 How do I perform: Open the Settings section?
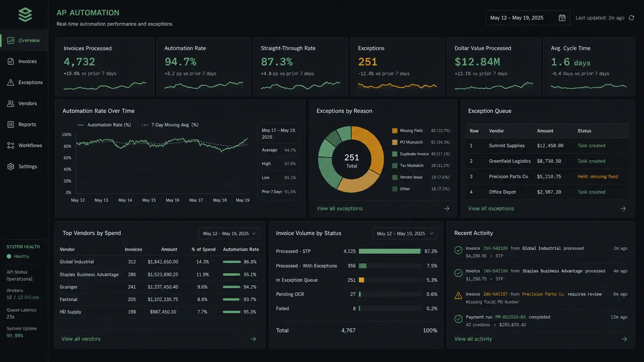click(x=24, y=166)
